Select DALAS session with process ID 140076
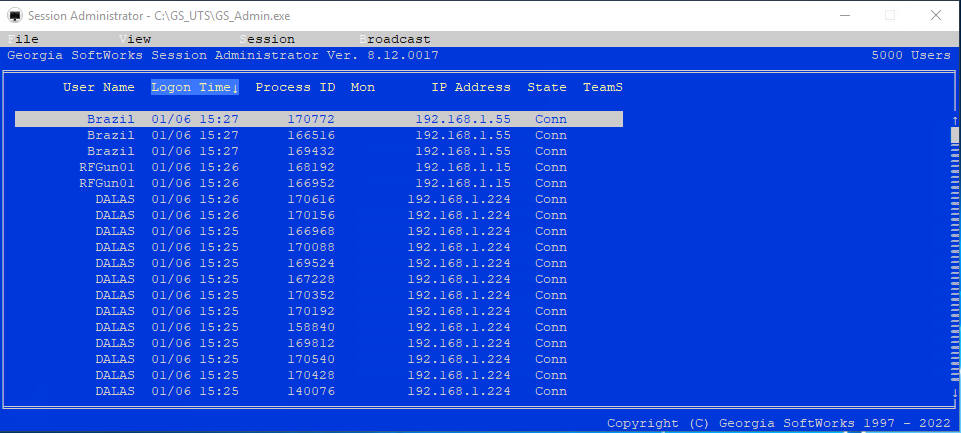Image resolution: width=961 pixels, height=433 pixels. [x=319, y=391]
